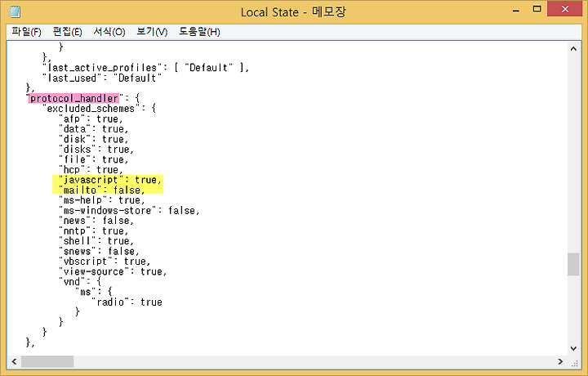The height and width of the screenshot is (376, 588).
Task: Click the "ms-windows-store": false line
Action: pos(129,210)
